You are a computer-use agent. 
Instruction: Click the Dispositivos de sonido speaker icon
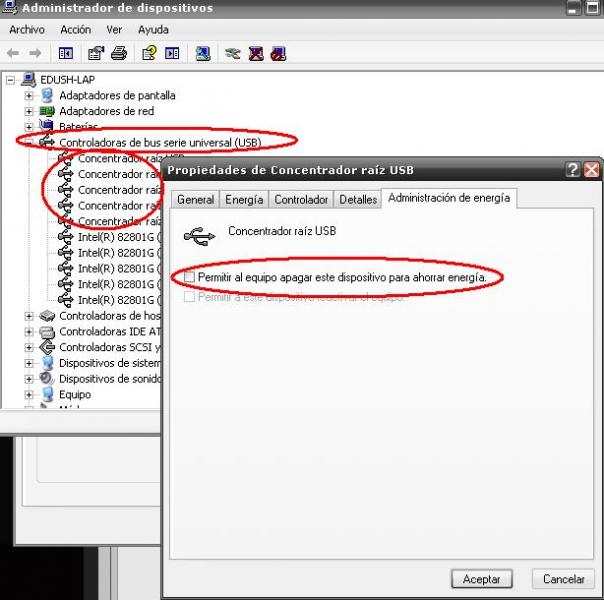click(x=47, y=379)
